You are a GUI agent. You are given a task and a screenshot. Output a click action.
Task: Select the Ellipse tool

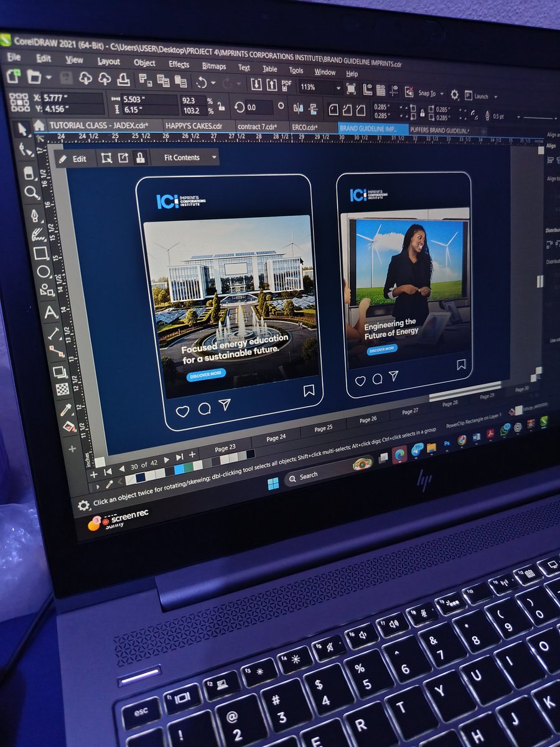pyautogui.click(x=44, y=271)
